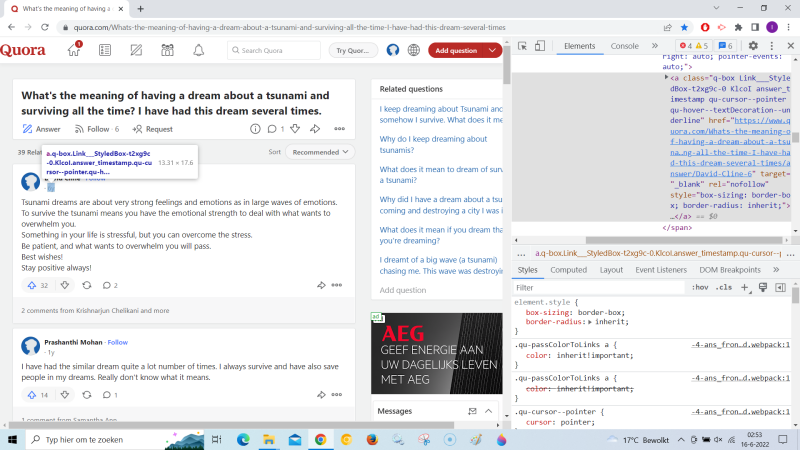Open the Spaces people icon in Quora
800x450 pixels.
coord(167,50)
